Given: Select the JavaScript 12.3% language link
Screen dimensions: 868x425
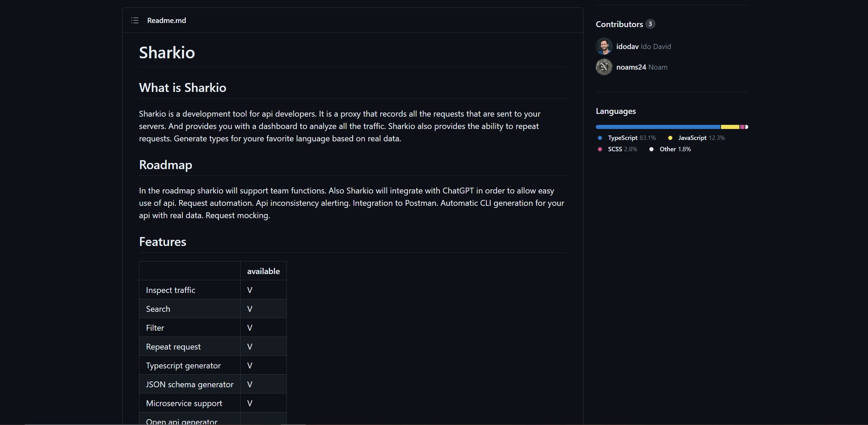Looking at the screenshot, I should pyautogui.click(x=701, y=138).
